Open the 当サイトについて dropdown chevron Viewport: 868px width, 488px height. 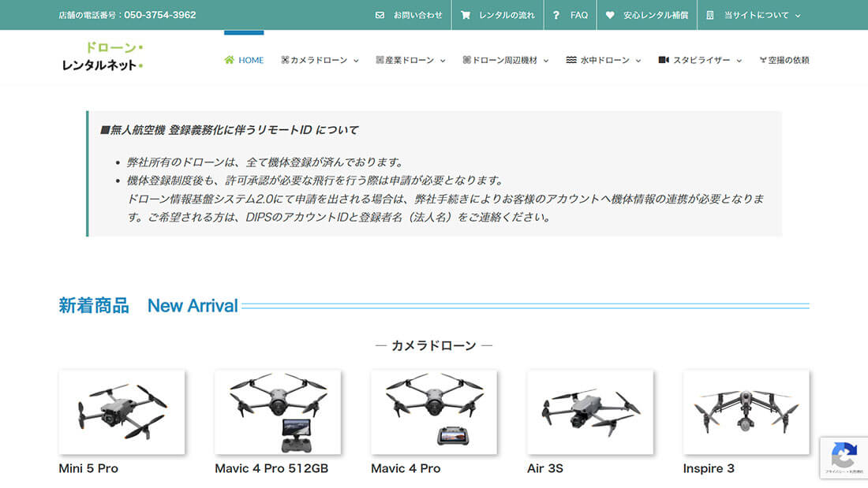[x=798, y=16]
